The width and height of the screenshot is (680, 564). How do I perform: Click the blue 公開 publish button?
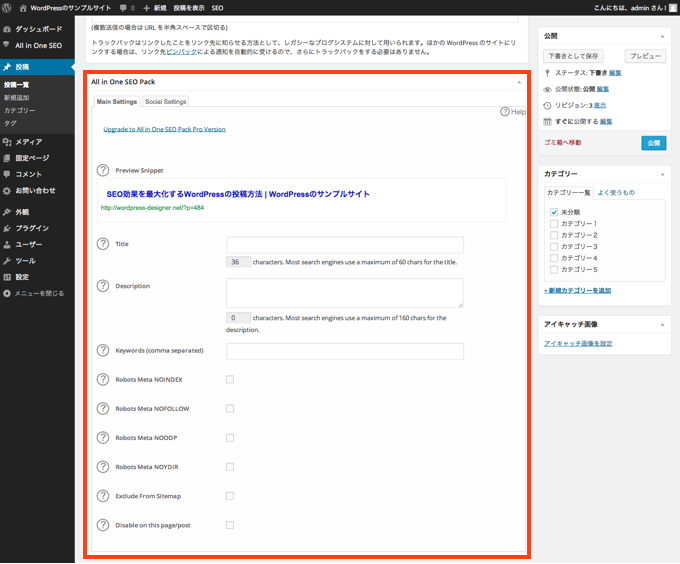(x=654, y=143)
